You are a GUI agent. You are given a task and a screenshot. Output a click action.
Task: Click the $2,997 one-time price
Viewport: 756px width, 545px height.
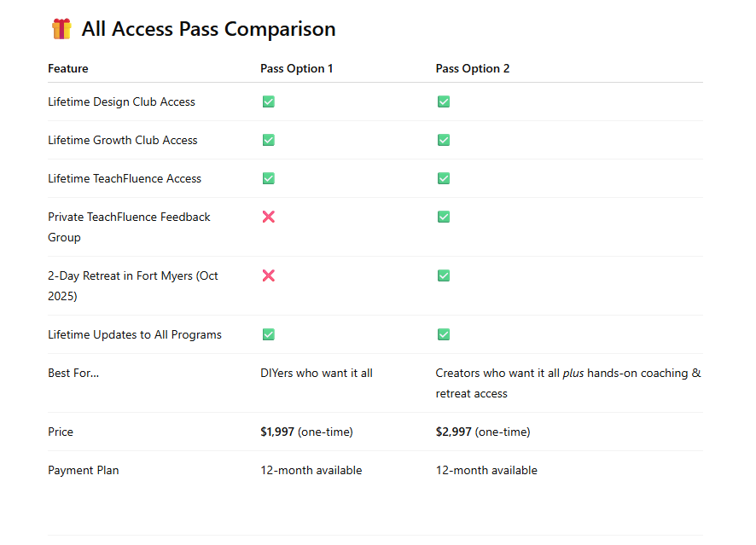click(x=483, y=432)
